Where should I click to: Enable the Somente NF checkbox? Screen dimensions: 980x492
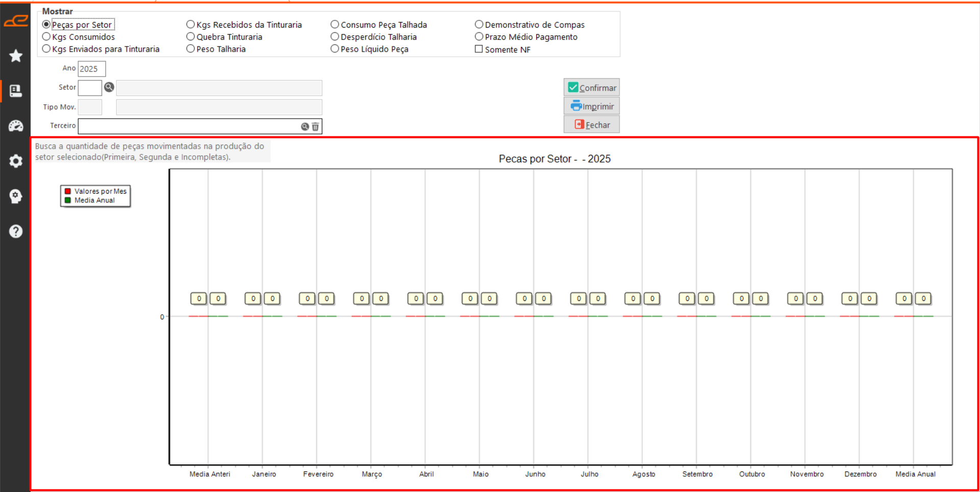(x=479, y=49)
